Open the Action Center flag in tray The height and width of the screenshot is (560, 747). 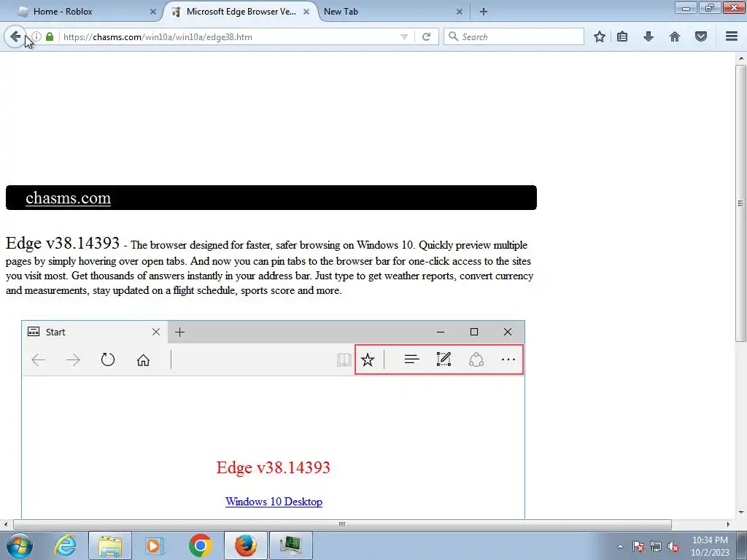click(638, 546)
